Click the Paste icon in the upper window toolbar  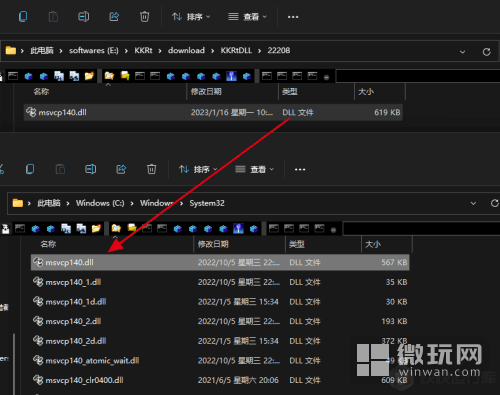click(x=53, y=16)
